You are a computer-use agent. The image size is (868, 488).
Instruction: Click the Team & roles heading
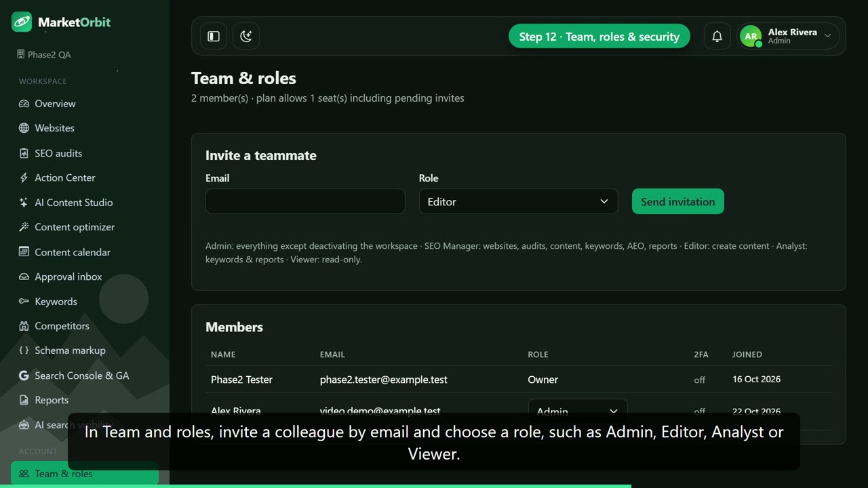coord(243,78)
